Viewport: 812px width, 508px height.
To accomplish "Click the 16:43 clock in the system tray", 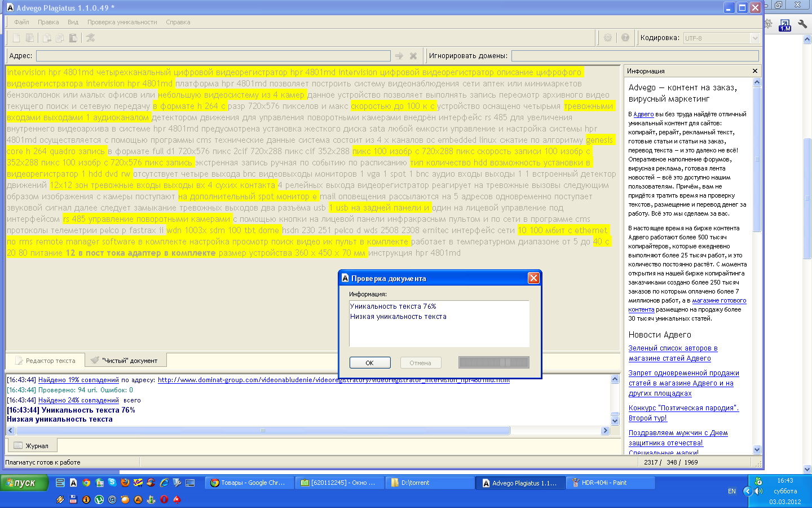I will (785, 481).
